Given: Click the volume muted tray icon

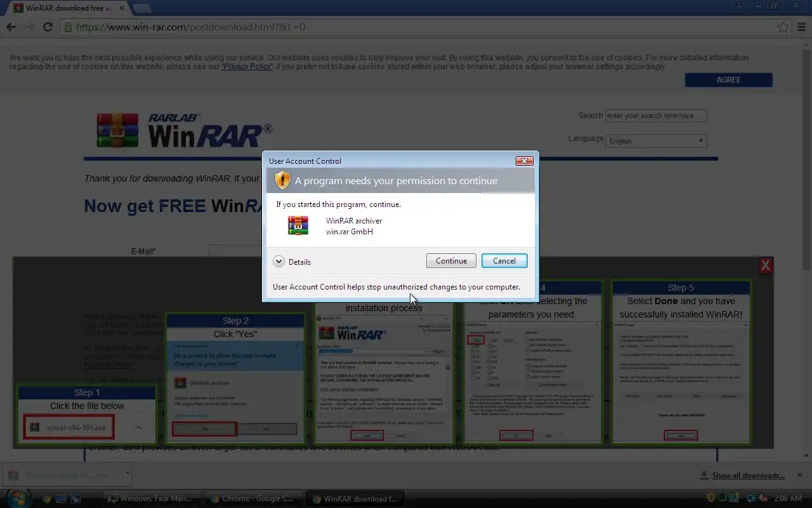Looking at the screenshot, I should point(764,498).
